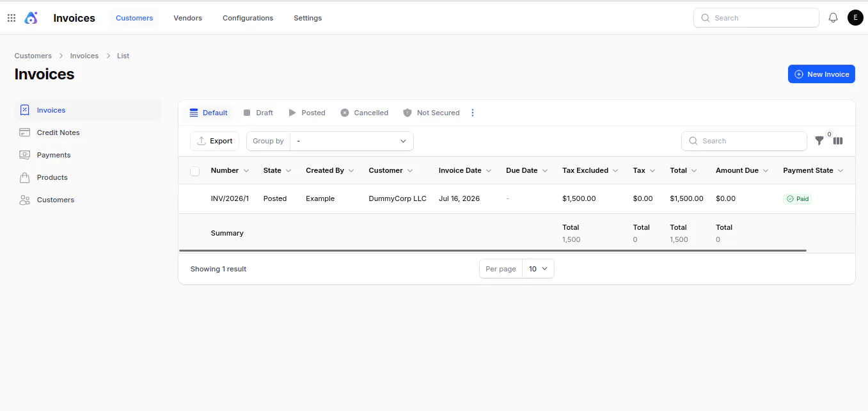The width and height of the screenshot is (868, 411).
Task: Sort by the State column
Action: click(277, 170)
